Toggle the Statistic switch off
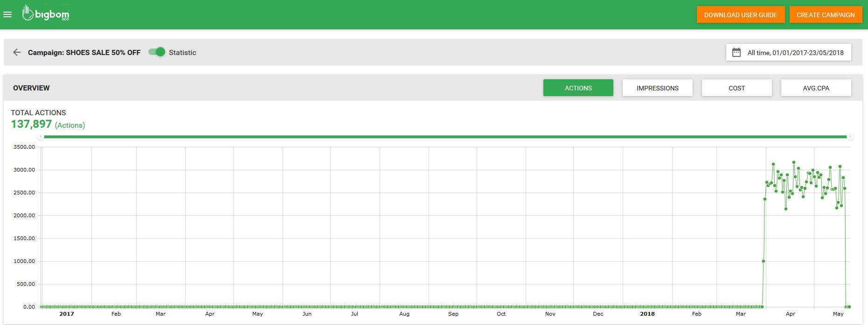The width and height of the screenshot is (868, 325). pyautogui.click(x=157, y=52)
